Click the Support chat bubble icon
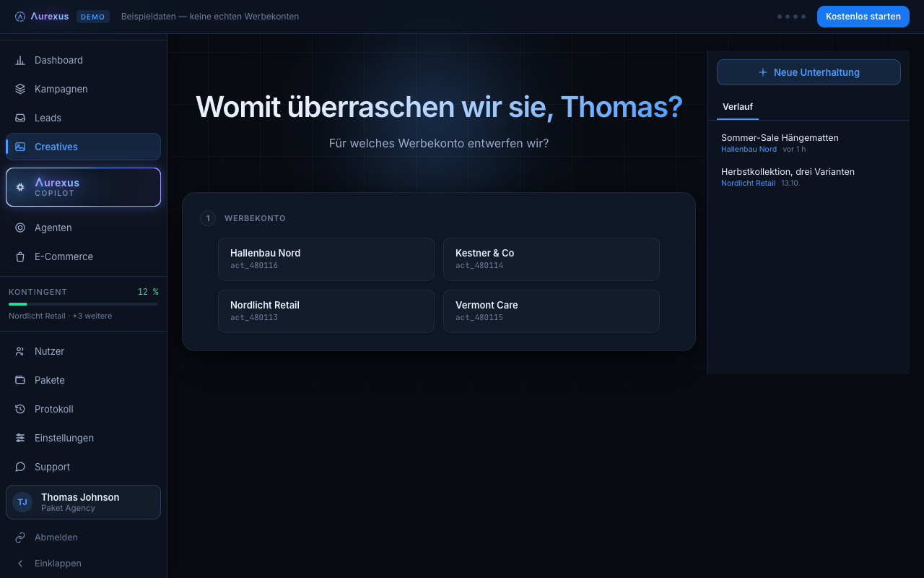Image resolution: width=924 pixels, height=578 pixels. 20,467
